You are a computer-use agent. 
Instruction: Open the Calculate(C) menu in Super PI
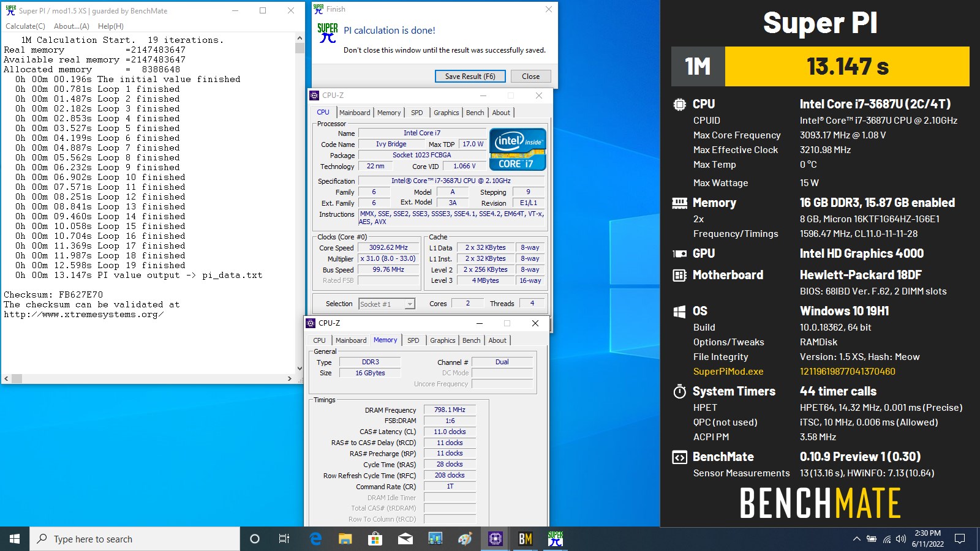(x=25, y=26)
